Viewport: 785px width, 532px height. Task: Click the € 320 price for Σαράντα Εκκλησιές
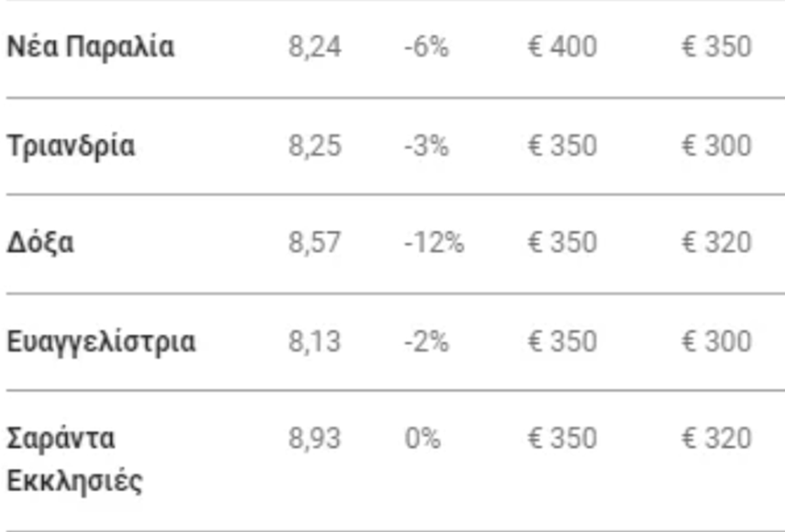point(716,438)
